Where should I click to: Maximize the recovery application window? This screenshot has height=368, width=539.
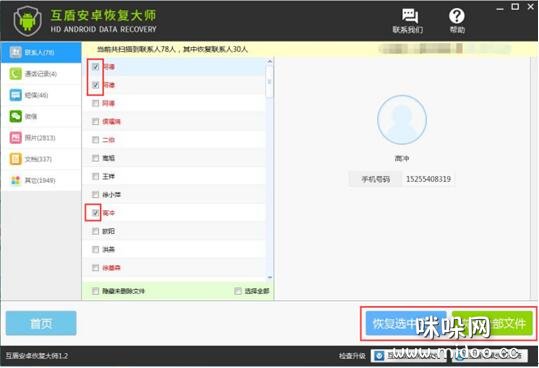click(515, 7)
